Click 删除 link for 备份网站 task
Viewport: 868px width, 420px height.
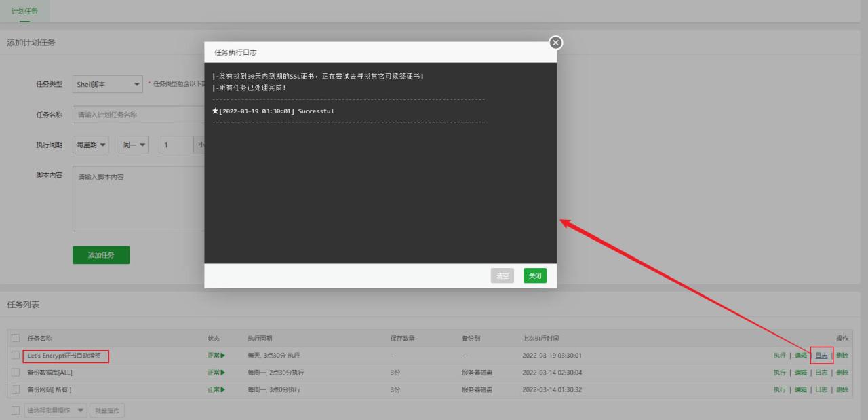click(842, 389)
